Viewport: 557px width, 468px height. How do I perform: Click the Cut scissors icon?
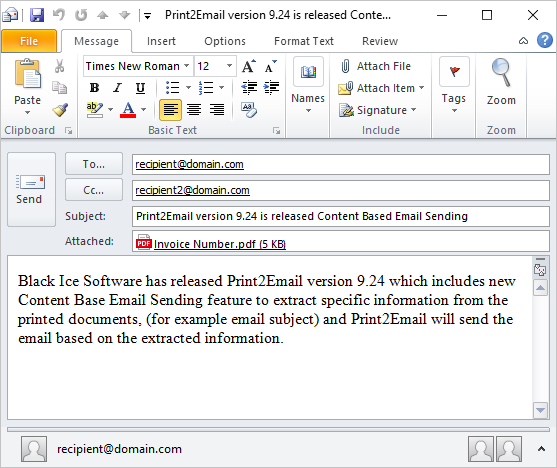60,66
